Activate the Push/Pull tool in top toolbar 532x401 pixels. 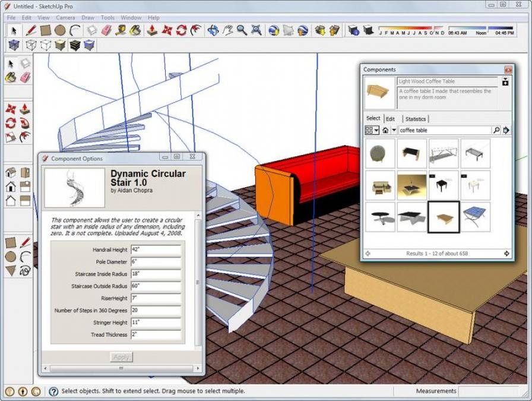tap(153, 30)
